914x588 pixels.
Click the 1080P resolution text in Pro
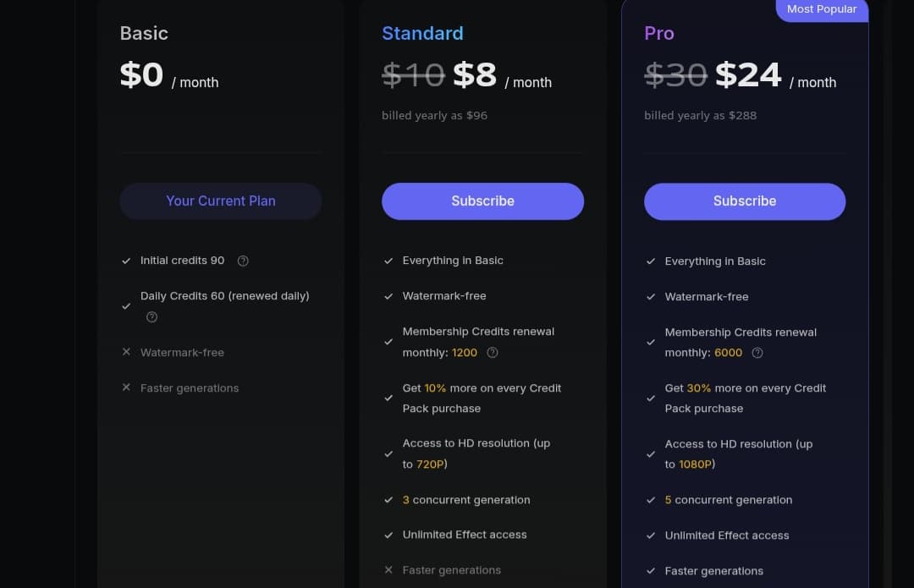tap(696, 464)
